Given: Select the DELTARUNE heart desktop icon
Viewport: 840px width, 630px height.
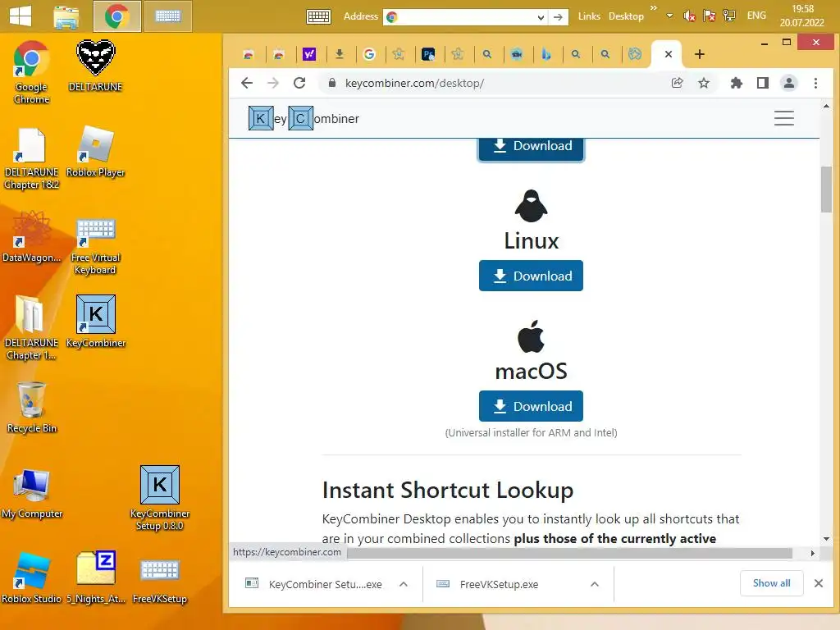Looking at the screenshot, I should (95, 66).
